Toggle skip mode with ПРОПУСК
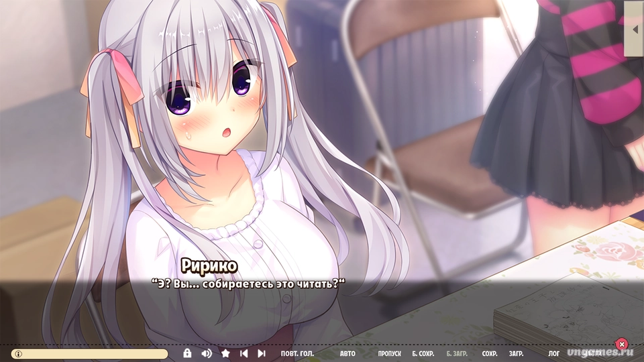Image resolution: width=644 pixels, height=362 pixels. tap(389, 353)
